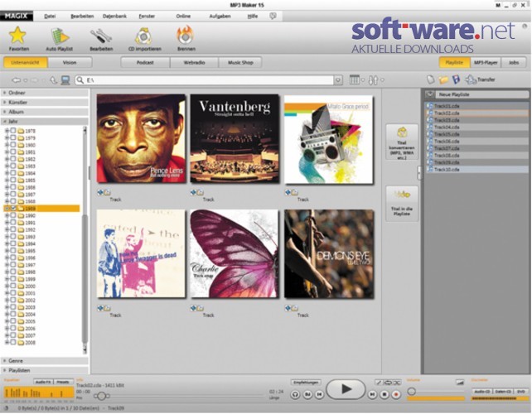This screenshot has width=532, height=414.
Task: Open the Favoriten star icon
Action: 17,36
